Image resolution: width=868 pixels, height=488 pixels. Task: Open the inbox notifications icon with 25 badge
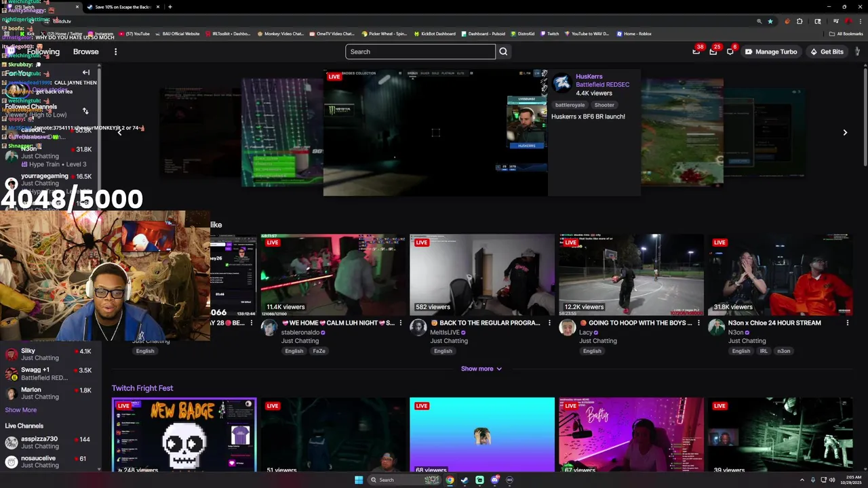713,52
